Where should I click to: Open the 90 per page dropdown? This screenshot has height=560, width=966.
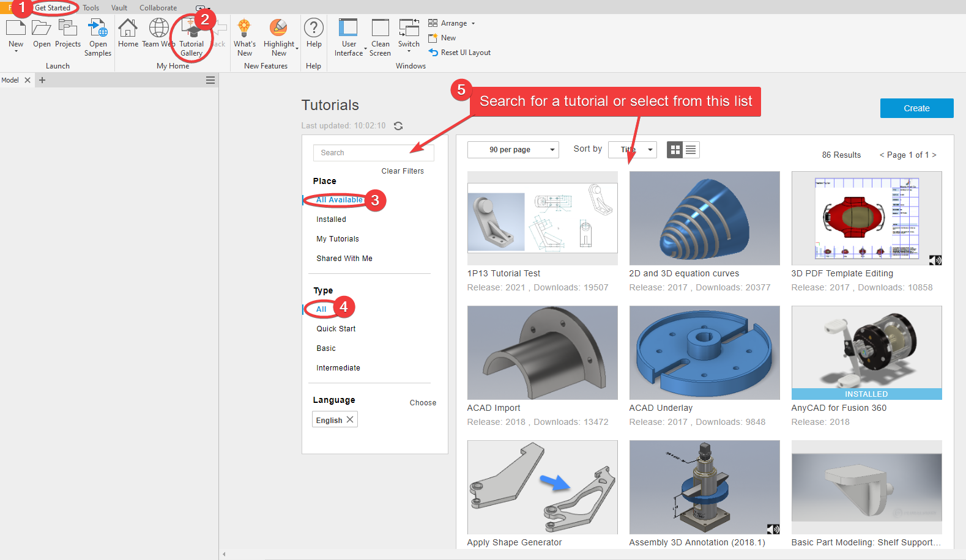(513, 150)
